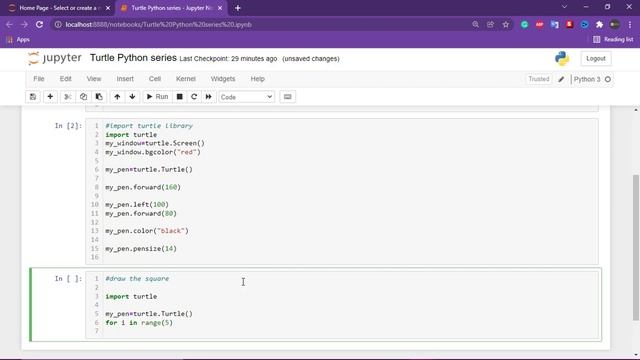Open the Help menu
This screenshot has height=360, width=640.
coord(258,79)
